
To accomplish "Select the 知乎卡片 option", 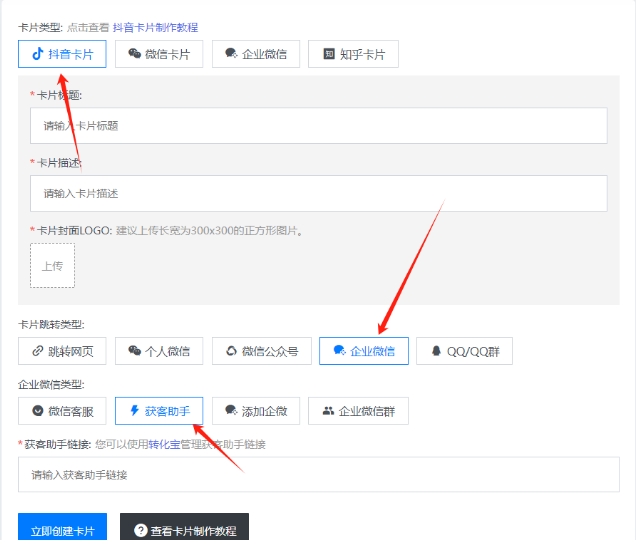I will point(353,54).
